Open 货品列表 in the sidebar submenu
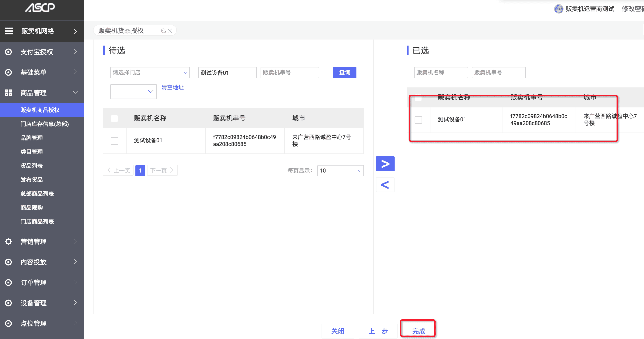 point(31,166)
